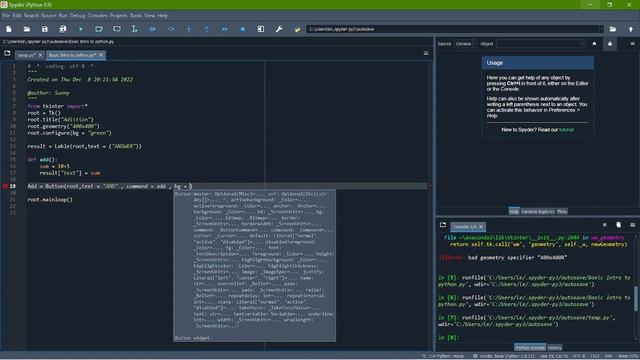Open the editor pane options menu
Image resolution: width=640 pixels, height=360 pixels.
(x=426, y=53)
